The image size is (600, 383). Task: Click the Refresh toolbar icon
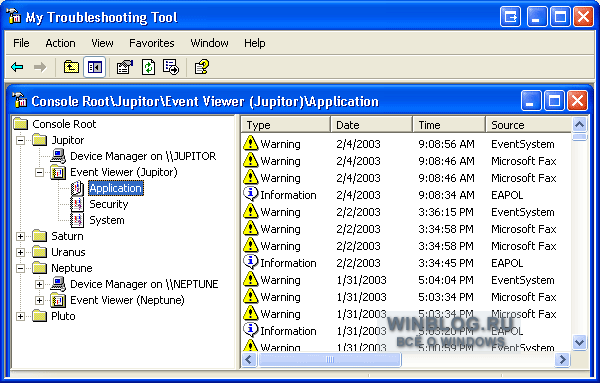point(148,67)
